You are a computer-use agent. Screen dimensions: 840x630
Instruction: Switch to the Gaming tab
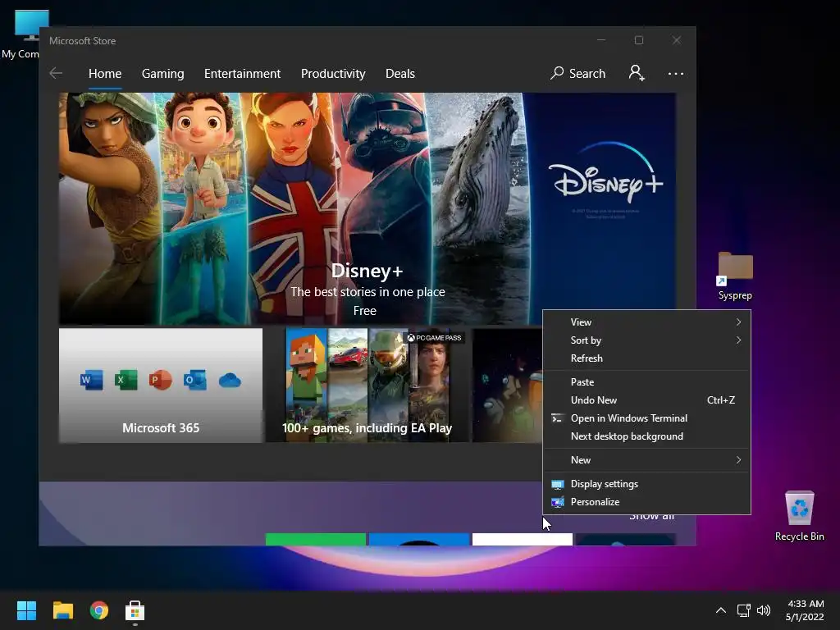[163, 73]
